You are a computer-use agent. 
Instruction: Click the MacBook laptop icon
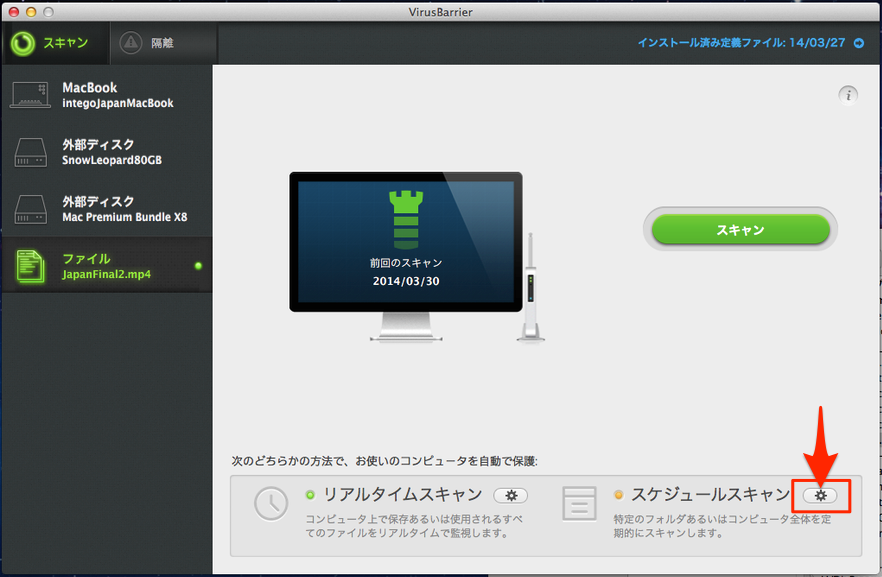tap(30, 94)
